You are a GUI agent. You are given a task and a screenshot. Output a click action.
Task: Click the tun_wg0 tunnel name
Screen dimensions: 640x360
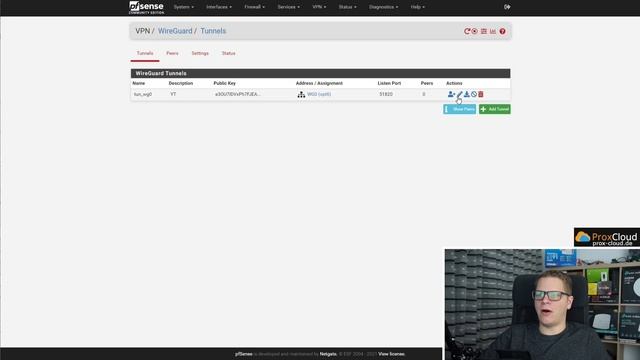click(143, 94)
